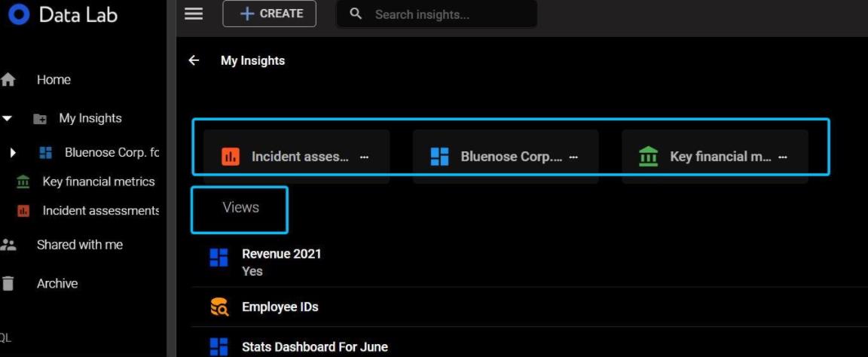Screen dimensions: 868x357
Task: Click the Views section heading
Action: tap(241, 208)
